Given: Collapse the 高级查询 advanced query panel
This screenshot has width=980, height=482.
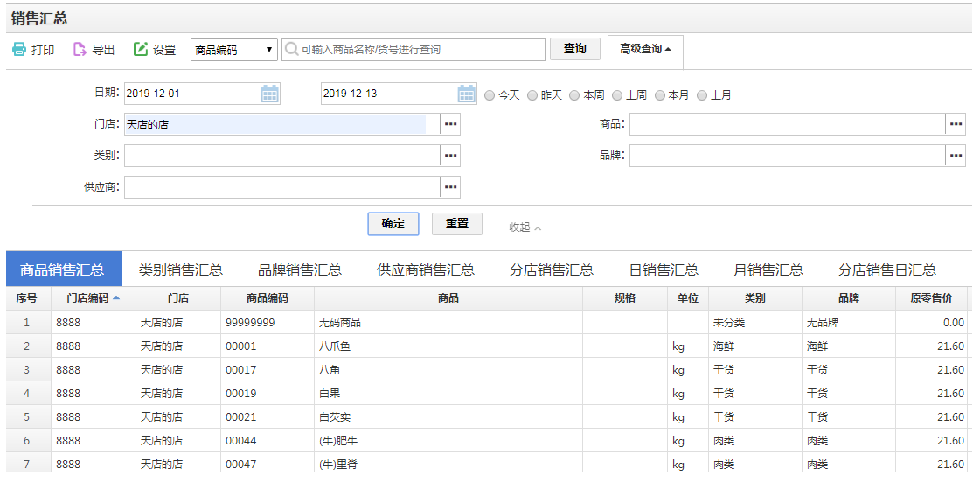Looking at the screenshot, I should click(x=646, y=49).
